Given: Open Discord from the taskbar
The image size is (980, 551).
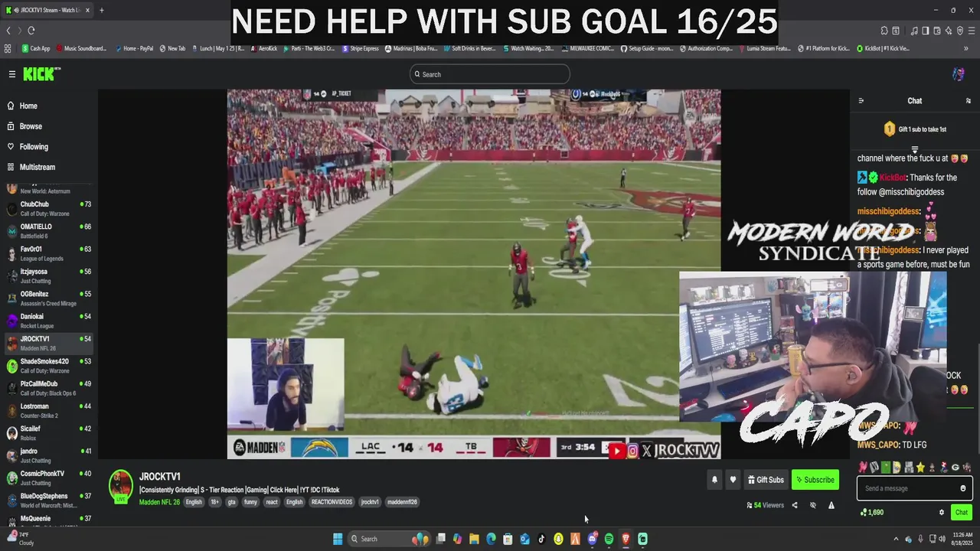Looking at the screenshot, I should click(592, 539).
